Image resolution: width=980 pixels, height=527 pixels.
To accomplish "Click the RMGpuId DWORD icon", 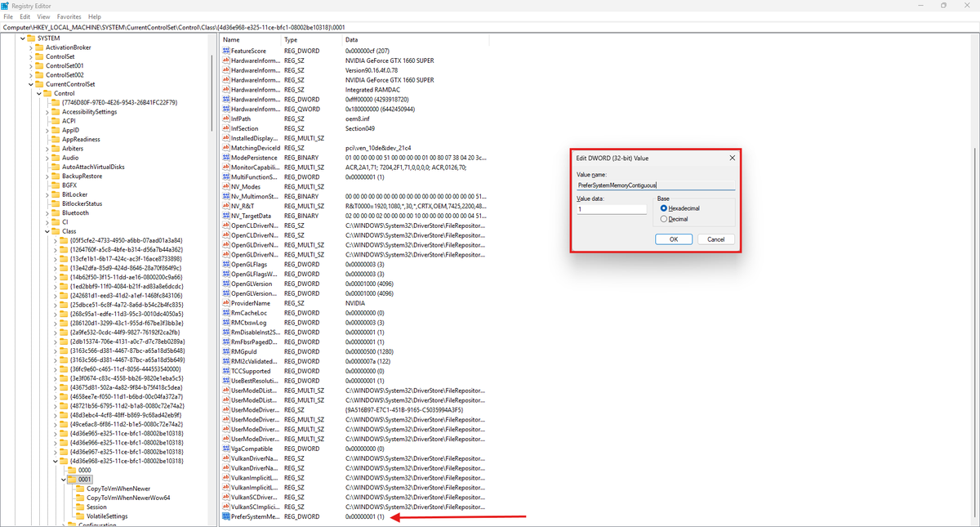I will coord(226,351).
